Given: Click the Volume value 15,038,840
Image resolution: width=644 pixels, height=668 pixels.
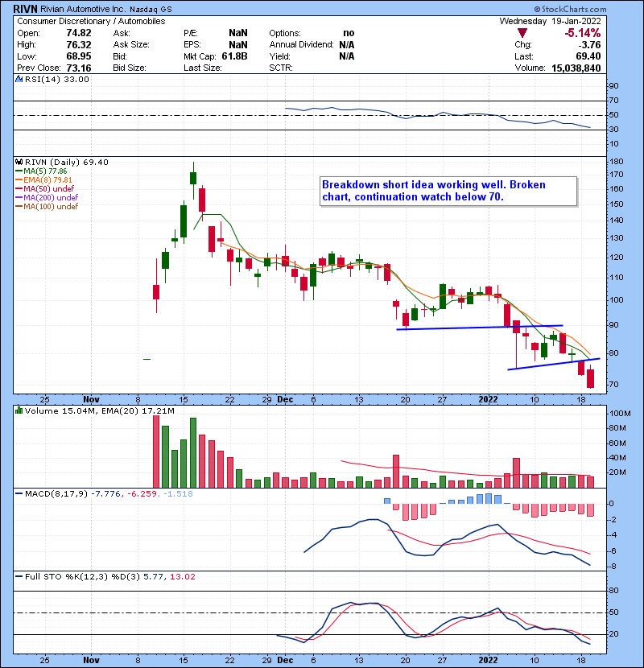Looking at the screenshot, I should click(x=576, y=68).
